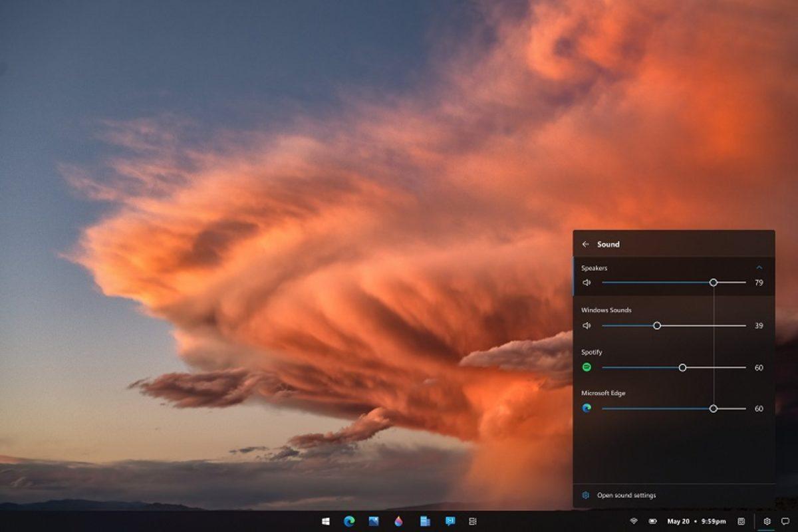798x532 pixels.
Task: Select the Spotify app icon in Sound panel
Action: (x=586, y=366)
